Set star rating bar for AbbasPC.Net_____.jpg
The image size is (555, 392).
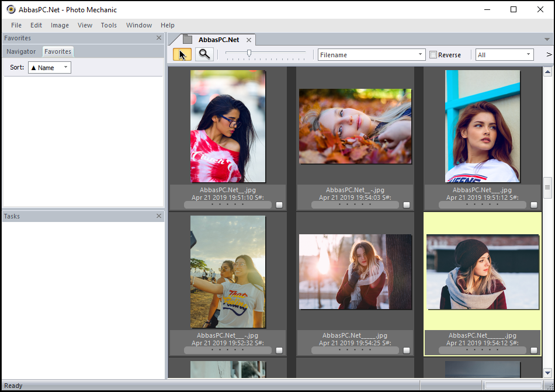[483, 350]
